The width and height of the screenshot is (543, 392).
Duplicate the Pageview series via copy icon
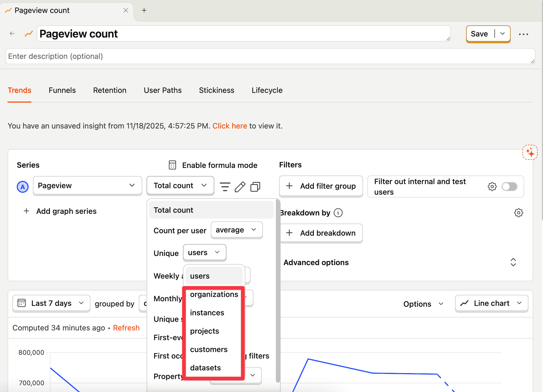[255, 186]
